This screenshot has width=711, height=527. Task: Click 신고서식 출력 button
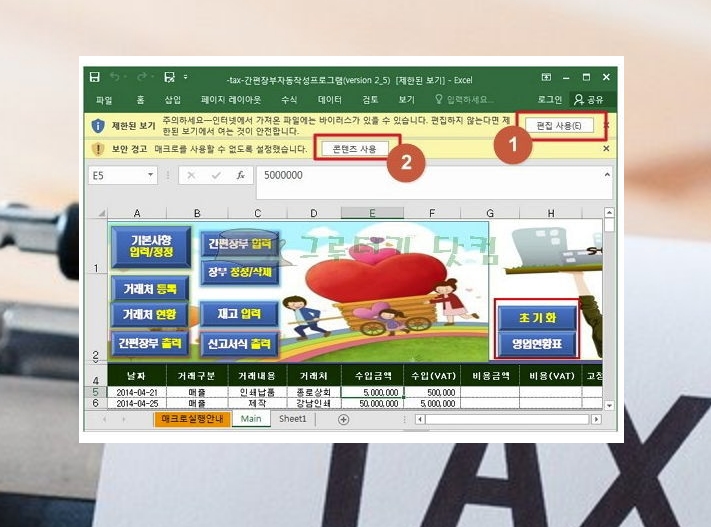[x=239, y=344]
